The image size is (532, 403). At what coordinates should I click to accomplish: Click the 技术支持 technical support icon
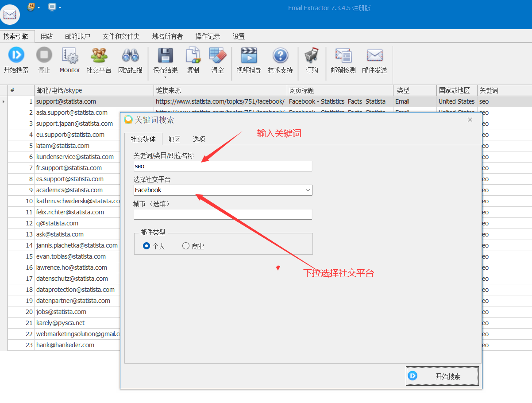pos(280,60)
